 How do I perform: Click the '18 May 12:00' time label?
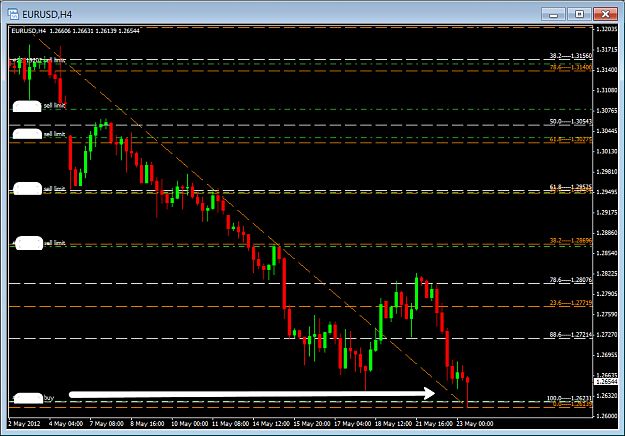pos(393,424)
